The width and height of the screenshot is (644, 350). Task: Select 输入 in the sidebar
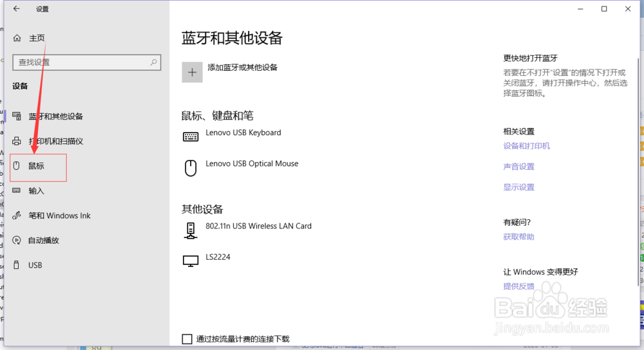coord(36,191)
